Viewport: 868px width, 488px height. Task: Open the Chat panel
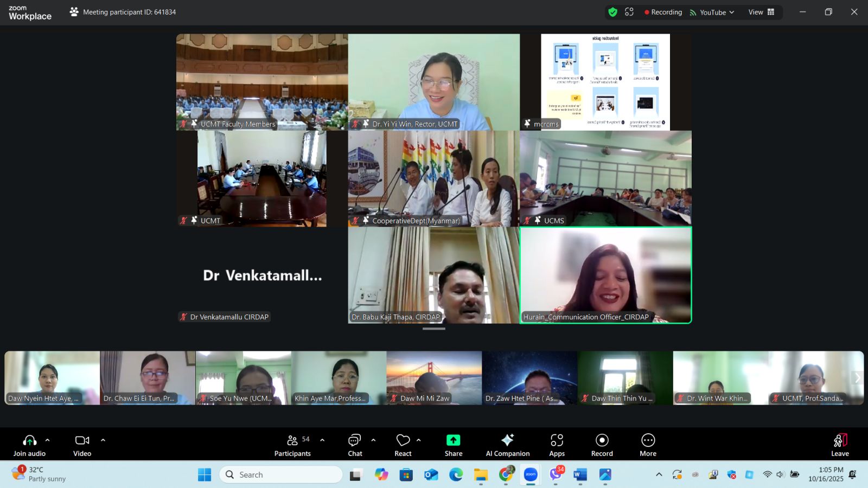coord(355,445)
